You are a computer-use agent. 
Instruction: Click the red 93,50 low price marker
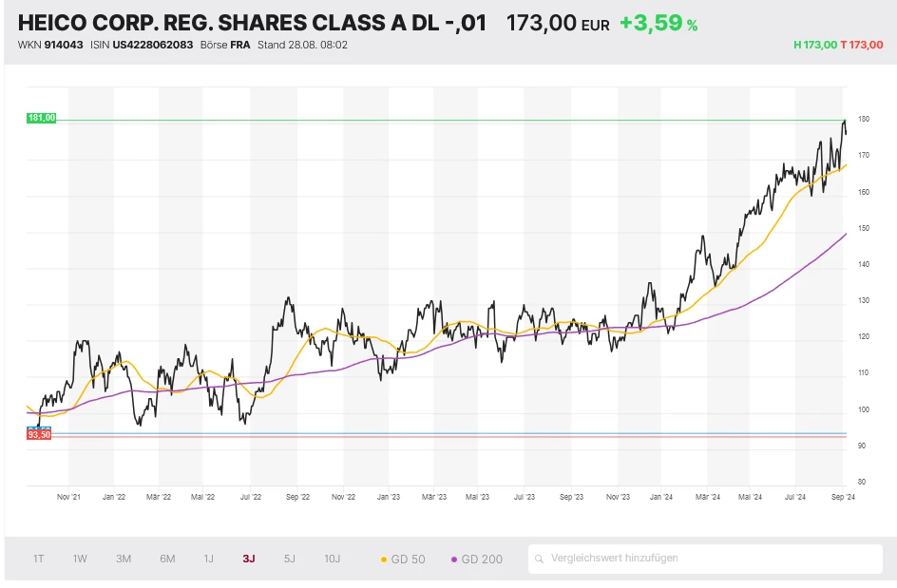[x=40, y=434]
